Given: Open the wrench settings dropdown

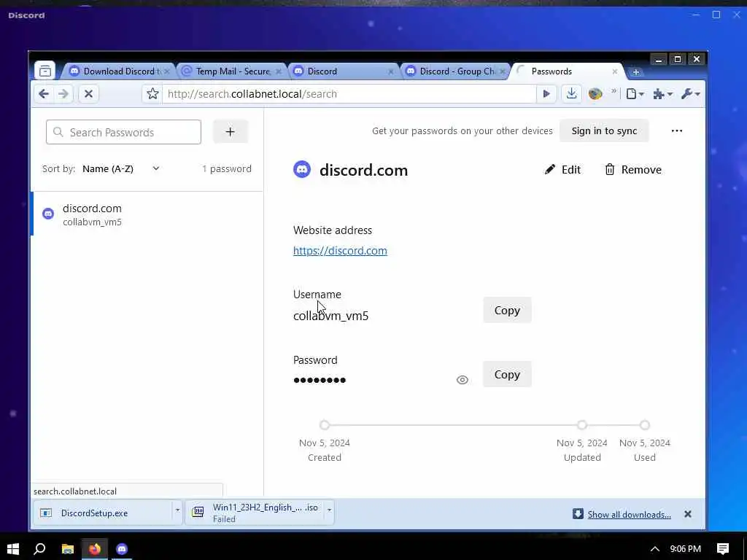Looking at the screenshot, I should [690, 94].
